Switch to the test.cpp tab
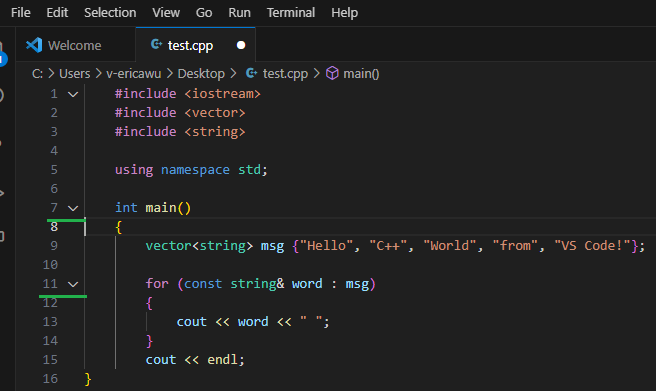Viewport: 656px width, 391px height. [x=195, y=45]
